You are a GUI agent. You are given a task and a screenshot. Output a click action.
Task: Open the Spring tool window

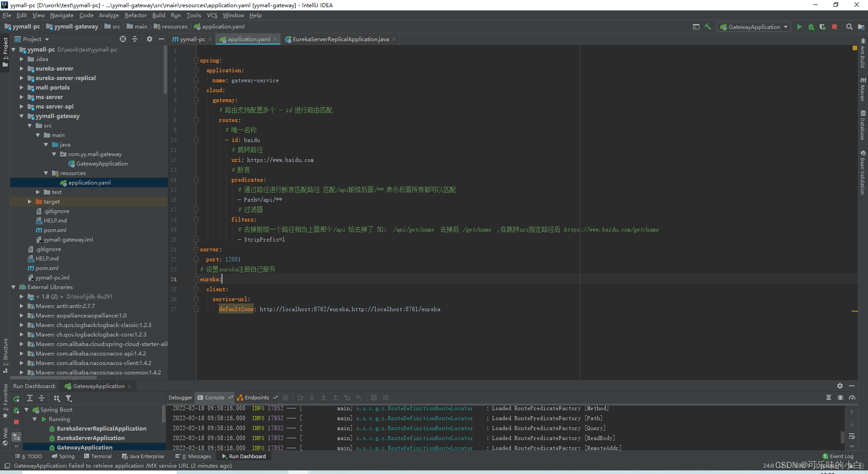point(63,456)
